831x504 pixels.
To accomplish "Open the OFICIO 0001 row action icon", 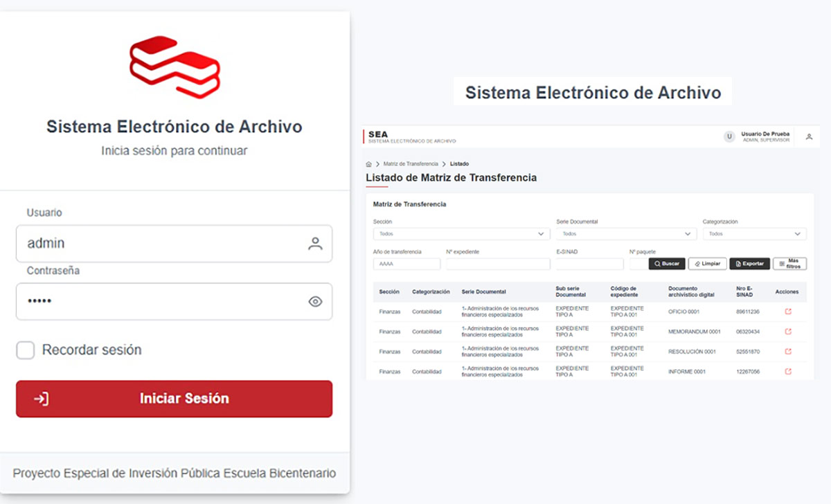I will click(787, 312).
